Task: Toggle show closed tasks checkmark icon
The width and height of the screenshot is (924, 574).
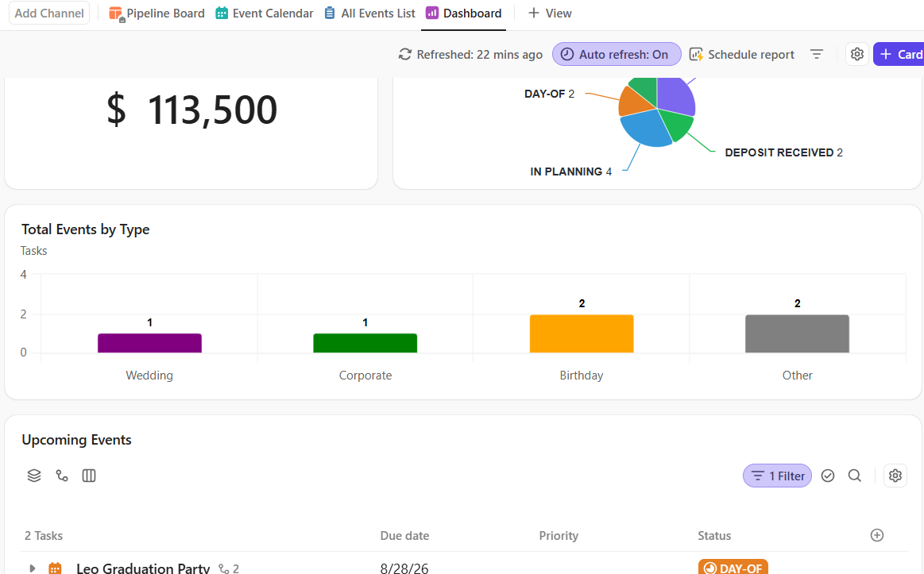Action: tap(828, 476)
